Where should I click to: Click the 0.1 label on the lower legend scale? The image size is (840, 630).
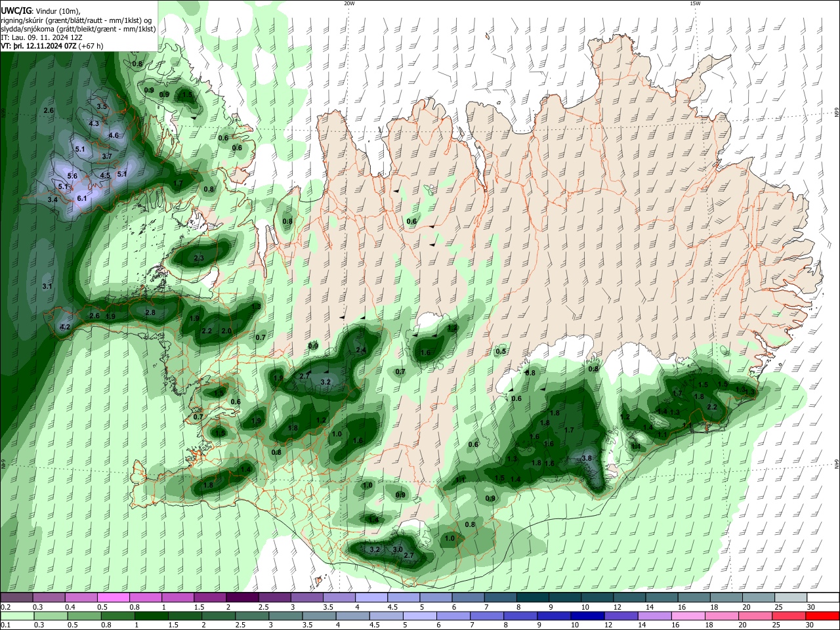[5, 625]
